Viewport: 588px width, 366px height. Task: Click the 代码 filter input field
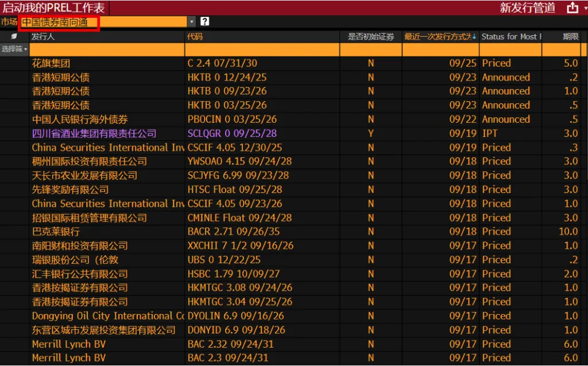click(262, 49)
